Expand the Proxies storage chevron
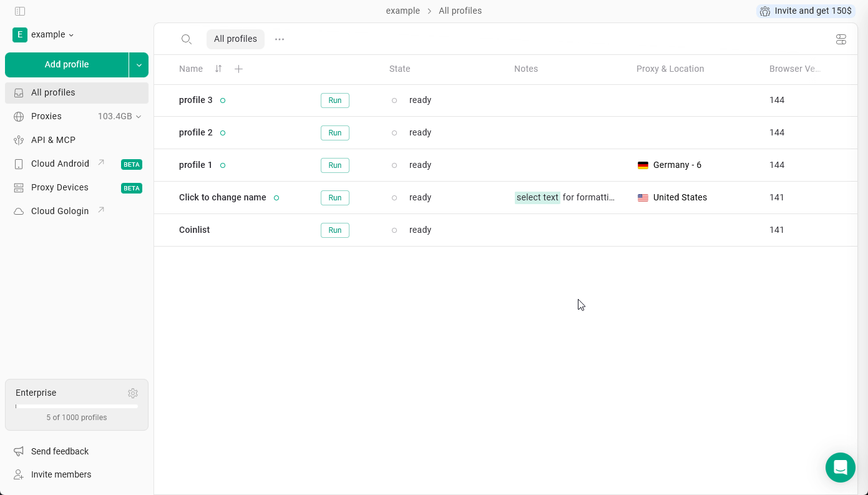The image size is (868, 495). click(138, 116)
